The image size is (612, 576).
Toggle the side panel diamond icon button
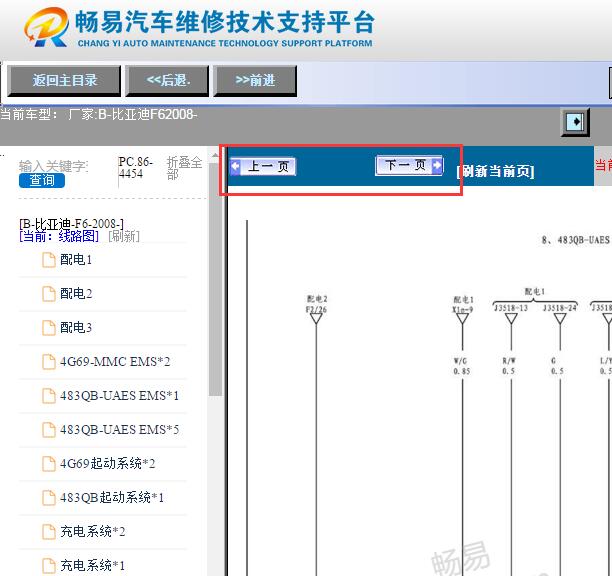[x=575, y=122]
